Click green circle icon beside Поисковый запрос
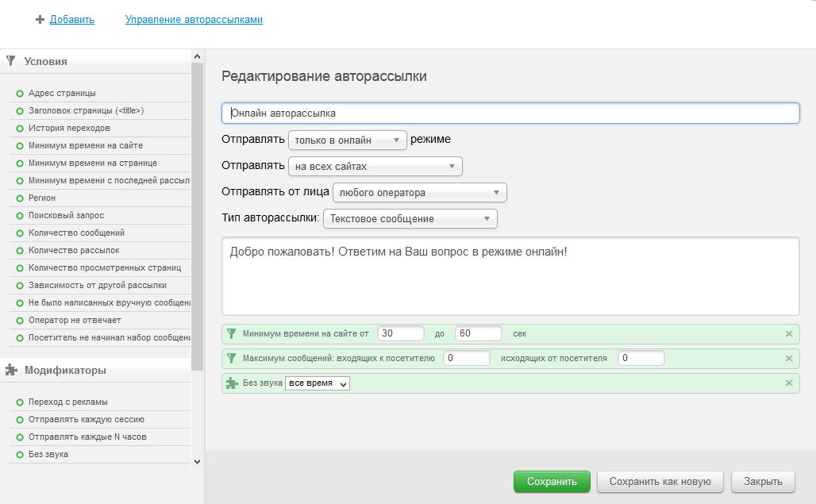 tap(20, 216)
